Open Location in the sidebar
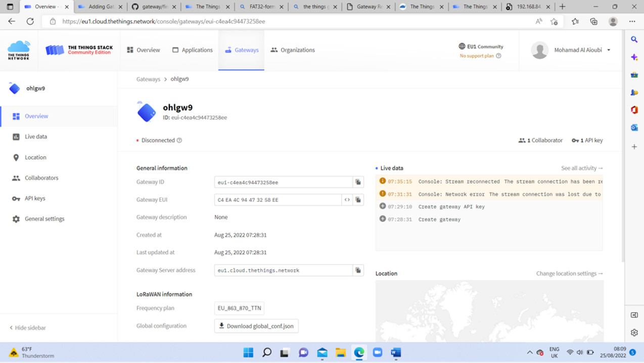Image resolution: width=644 pixels, height=363 pixels. coord(35,157)
